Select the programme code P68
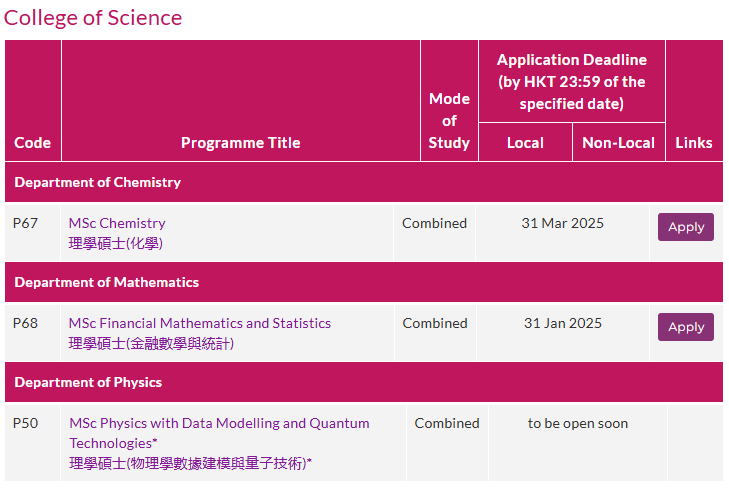The image size is (729, 490). coord(25,323)
